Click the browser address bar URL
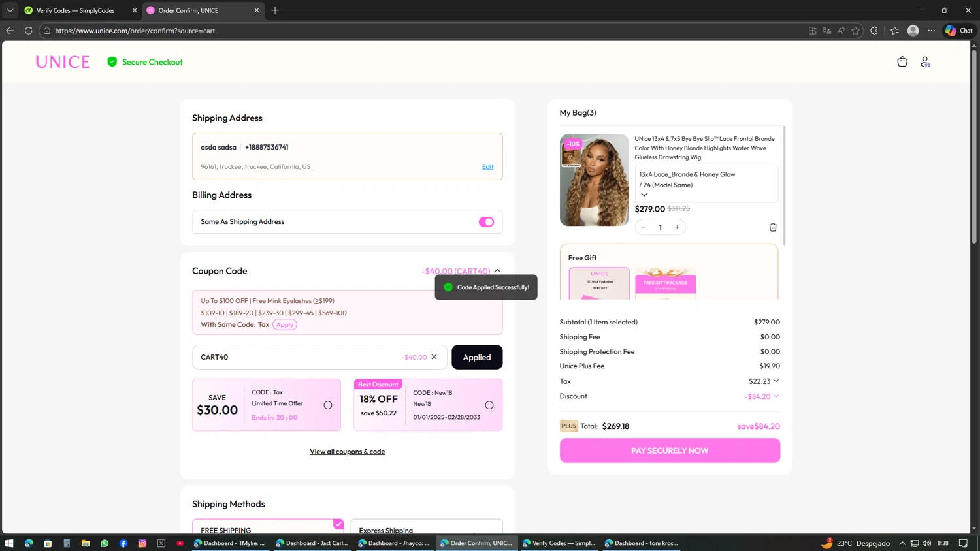The width and height of the screenshot is (980, 551). point(135,31)
